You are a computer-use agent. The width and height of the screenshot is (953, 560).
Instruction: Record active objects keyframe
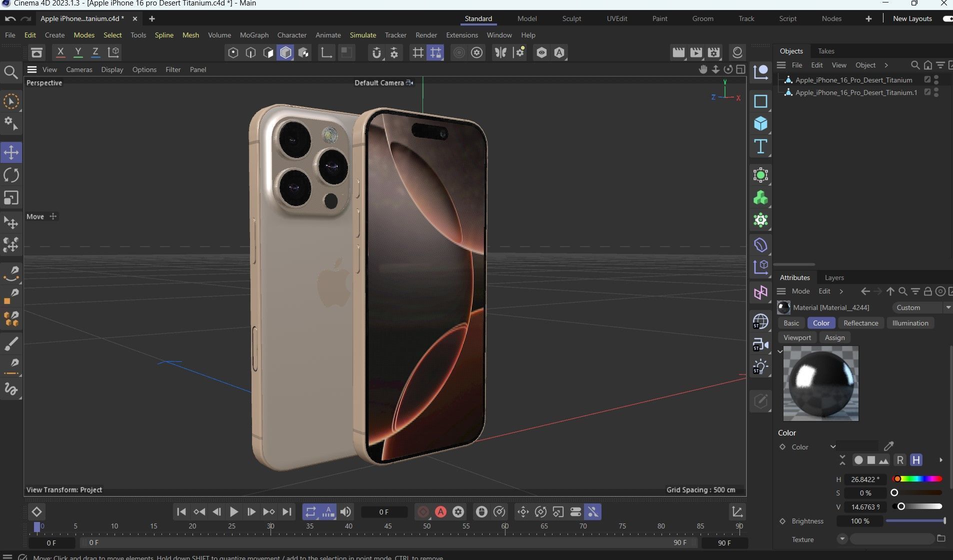423,511
